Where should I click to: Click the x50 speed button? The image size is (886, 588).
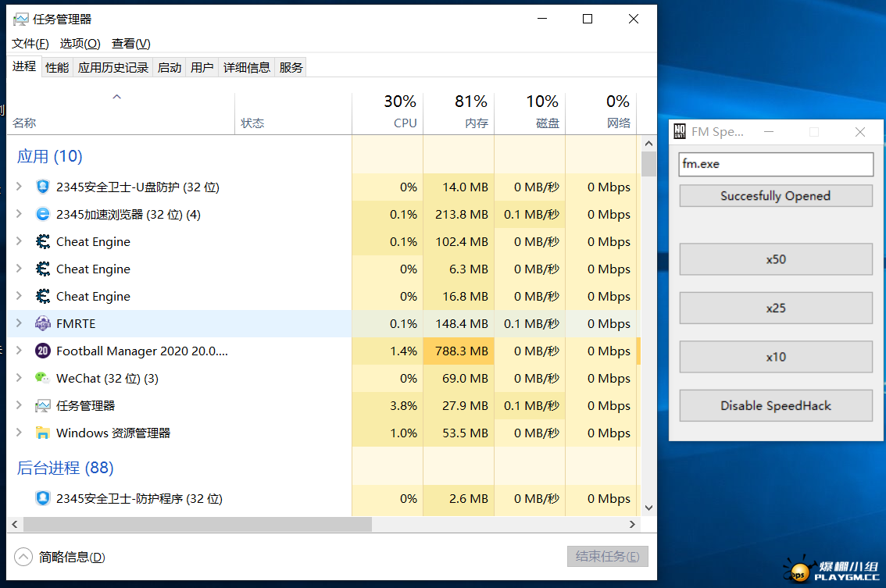(776, 259)
